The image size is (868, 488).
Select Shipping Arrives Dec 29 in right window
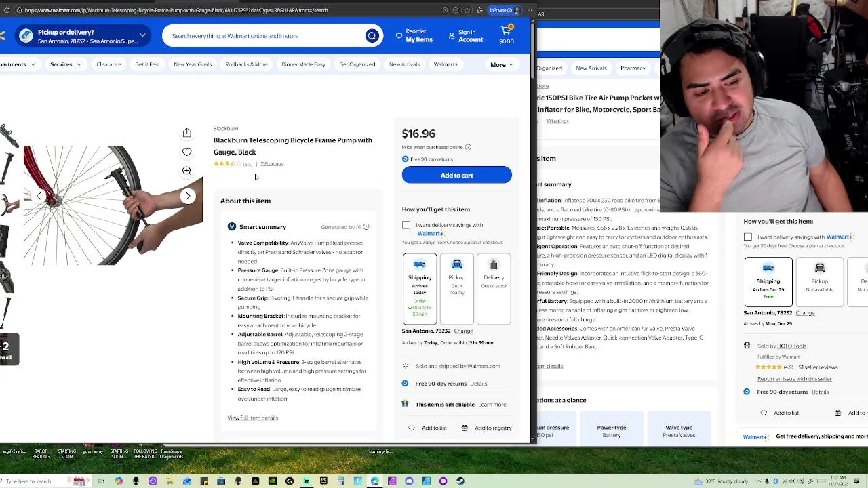[768, 281]
